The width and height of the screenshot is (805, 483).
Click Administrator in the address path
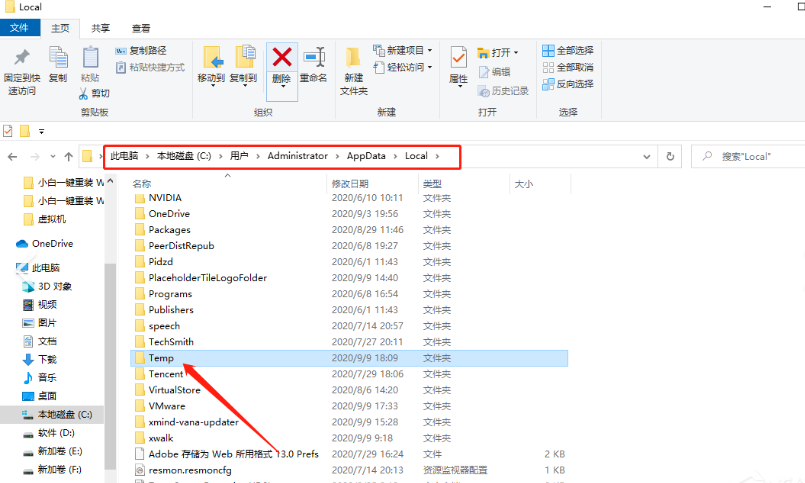[x=297, y=156]
